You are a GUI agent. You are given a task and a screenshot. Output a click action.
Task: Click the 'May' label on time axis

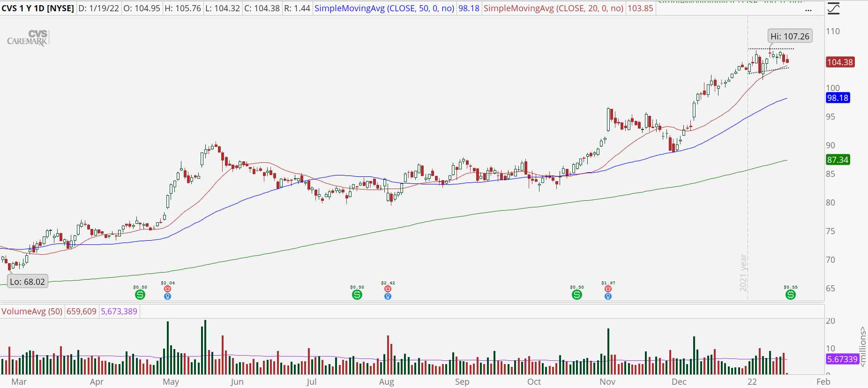point(171,381)
